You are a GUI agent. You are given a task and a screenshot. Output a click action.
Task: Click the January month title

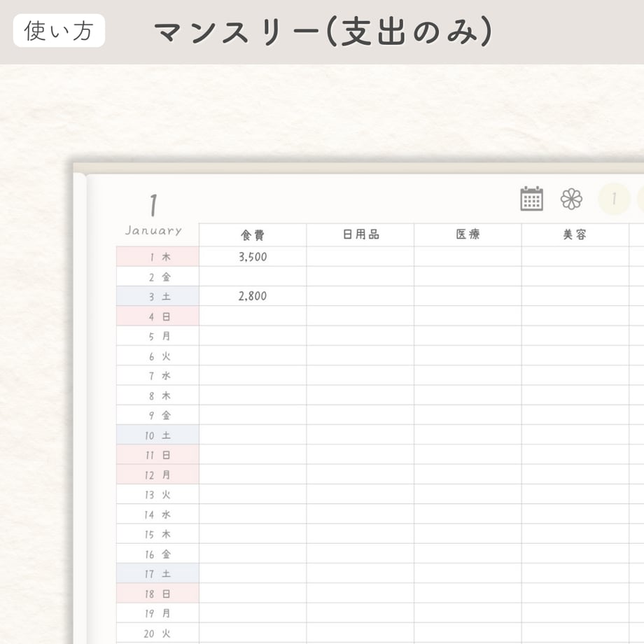pyautogui.click(x=153, y=230)
